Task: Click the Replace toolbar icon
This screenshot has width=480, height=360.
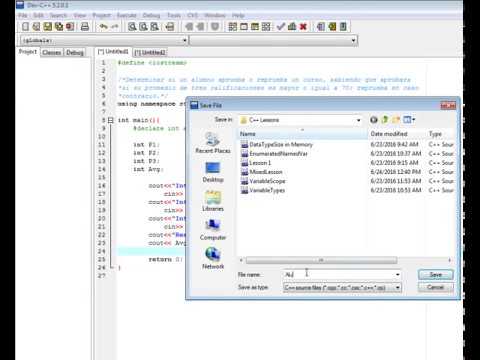Action: [143, 27]
